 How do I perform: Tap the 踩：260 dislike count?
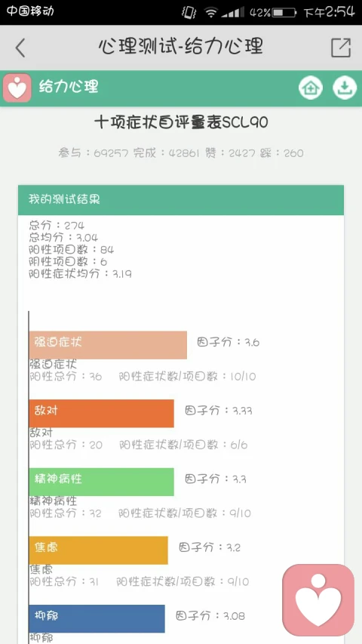click(x=282, y=153)
